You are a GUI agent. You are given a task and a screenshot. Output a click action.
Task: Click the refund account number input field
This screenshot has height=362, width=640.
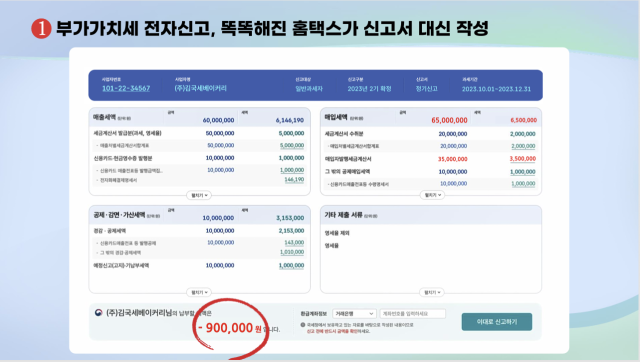413,313
